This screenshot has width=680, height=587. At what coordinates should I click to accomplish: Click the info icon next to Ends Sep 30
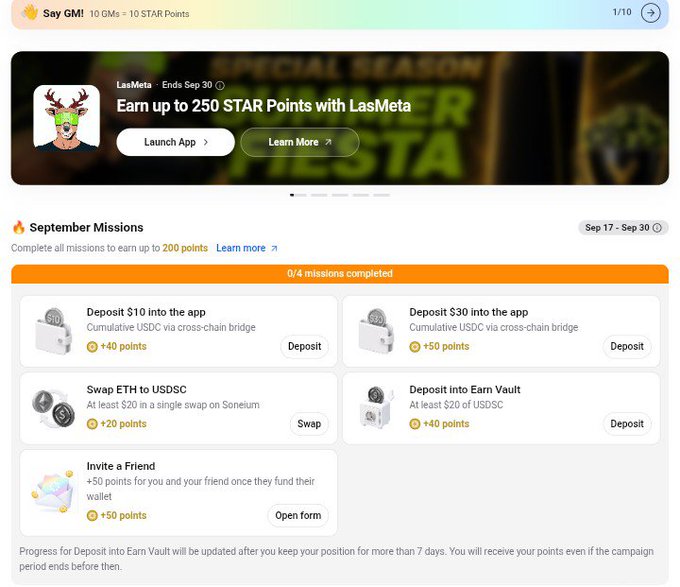point(220,85)
